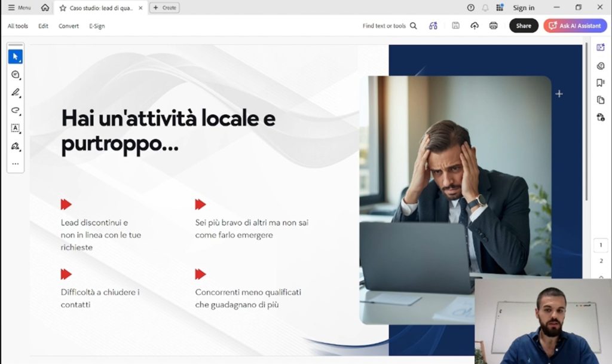Screen dimensions: 612x364
Task: Click the upload to cloud icon
Action: pos(474,26)
